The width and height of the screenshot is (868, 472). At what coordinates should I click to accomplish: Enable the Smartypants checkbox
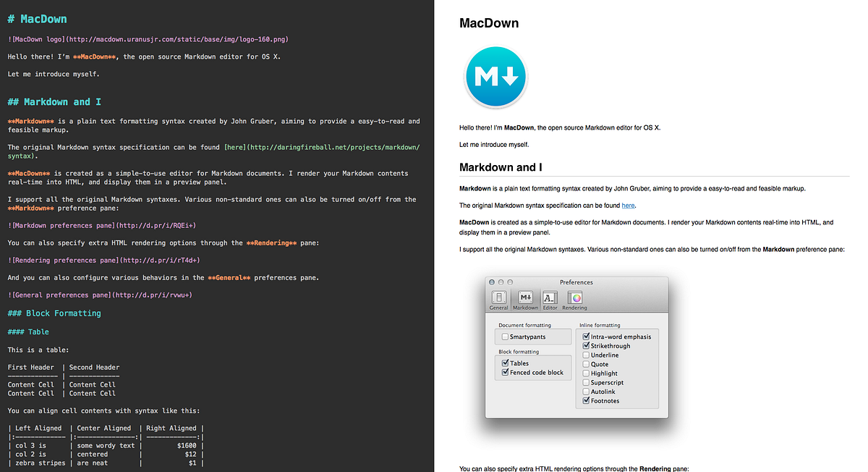click(x=505, y=337)
